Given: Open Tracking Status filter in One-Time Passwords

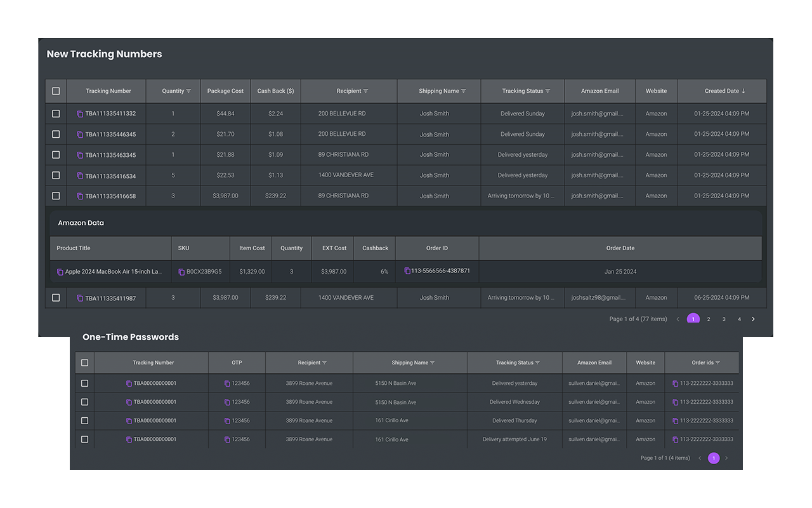Looking at the screenshot, I should click(538, 363).
